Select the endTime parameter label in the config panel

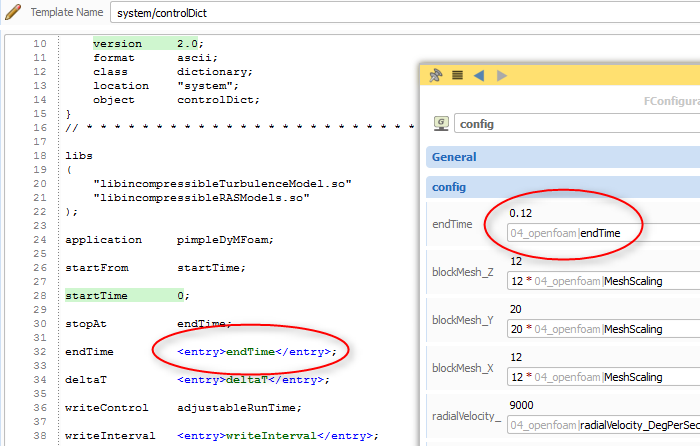[452, 224]
